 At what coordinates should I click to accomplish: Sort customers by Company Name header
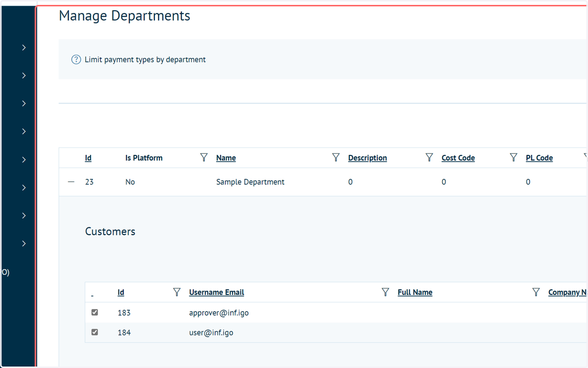567,293
